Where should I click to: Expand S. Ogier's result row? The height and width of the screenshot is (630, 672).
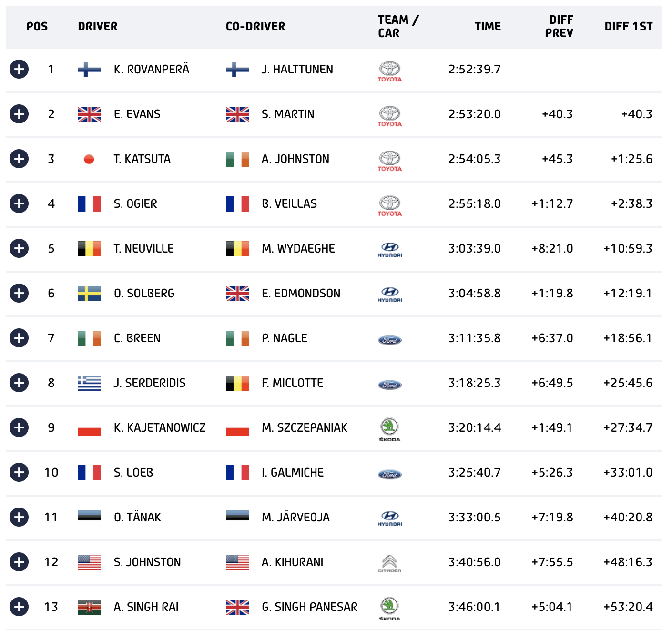[19, 203]
